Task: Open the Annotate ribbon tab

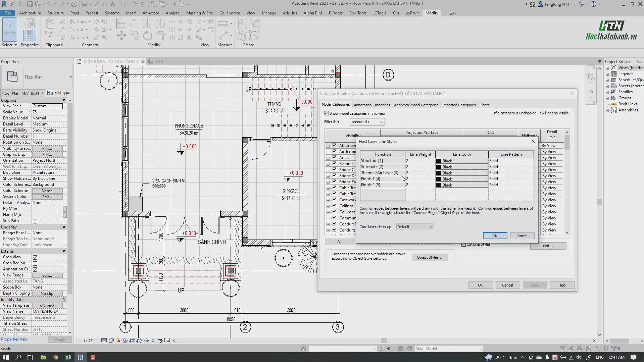Action: (151, 13)
